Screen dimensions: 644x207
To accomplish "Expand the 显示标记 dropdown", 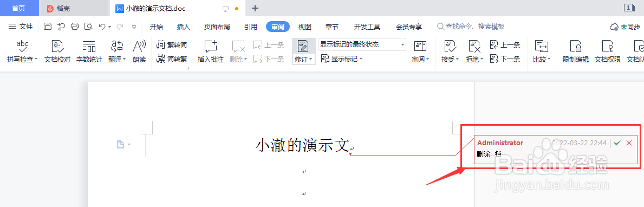I will point(342,59).
